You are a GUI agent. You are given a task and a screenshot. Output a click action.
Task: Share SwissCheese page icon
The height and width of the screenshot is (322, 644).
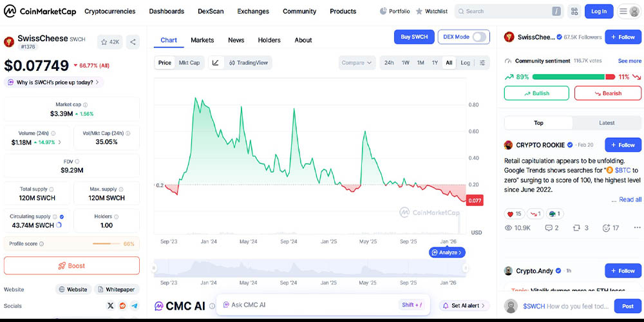point(133,42)
